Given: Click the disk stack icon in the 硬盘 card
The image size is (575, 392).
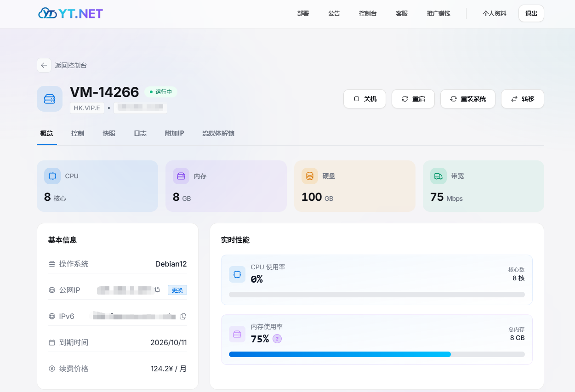Looking at the screenshot, I should 310,176.
